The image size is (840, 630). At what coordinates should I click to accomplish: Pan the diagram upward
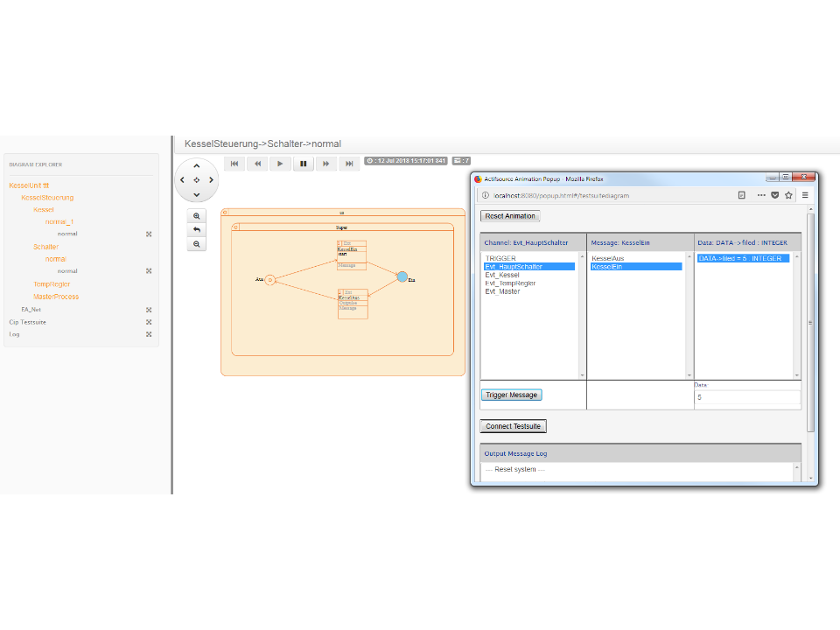coord(196,166)
